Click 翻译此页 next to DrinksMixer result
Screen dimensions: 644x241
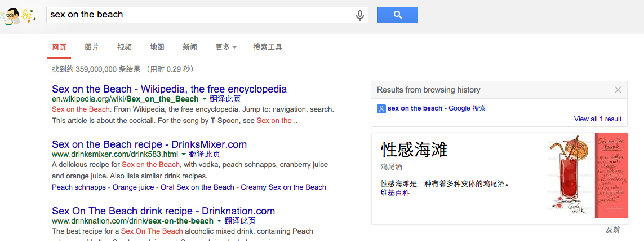point(205,155)
